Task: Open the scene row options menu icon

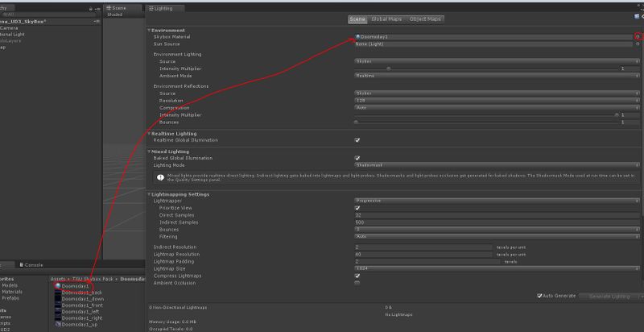Action: (x=97, y=21)
